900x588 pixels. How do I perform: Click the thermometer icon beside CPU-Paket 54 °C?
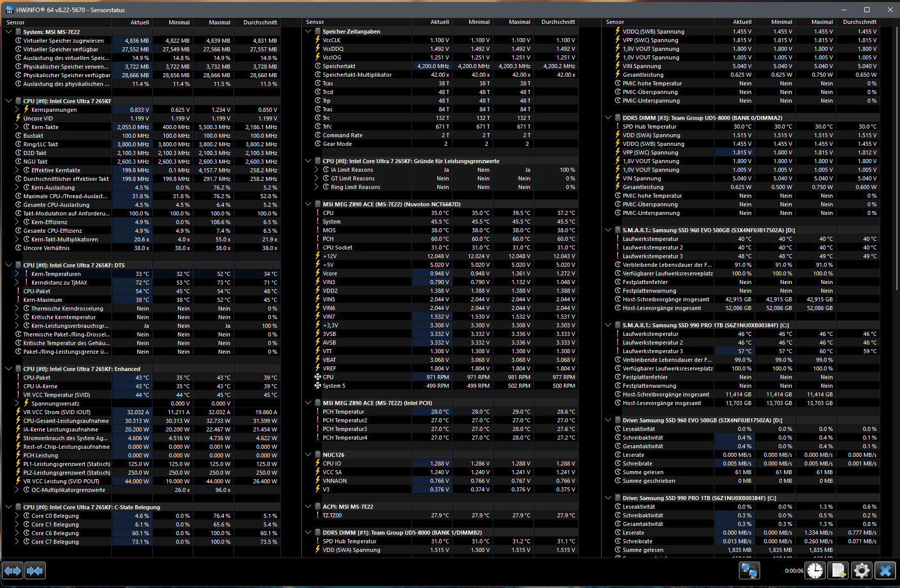pos(18,291)
